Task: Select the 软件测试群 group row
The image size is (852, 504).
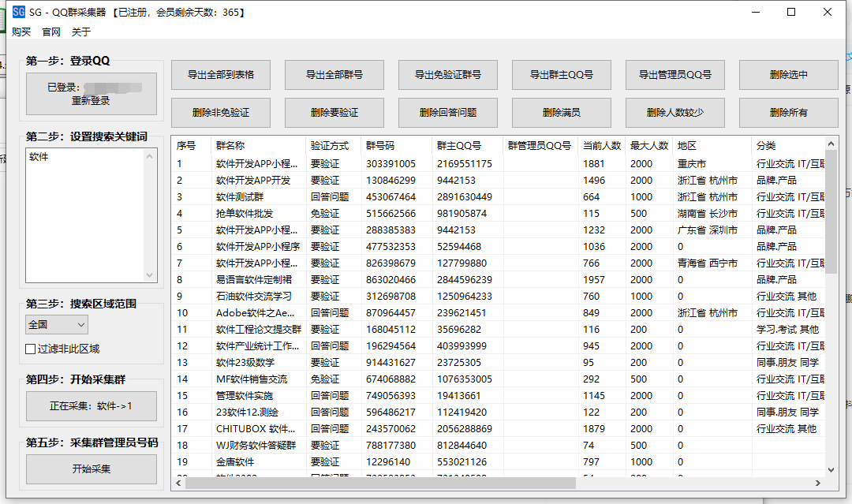Action: [499, 197]
